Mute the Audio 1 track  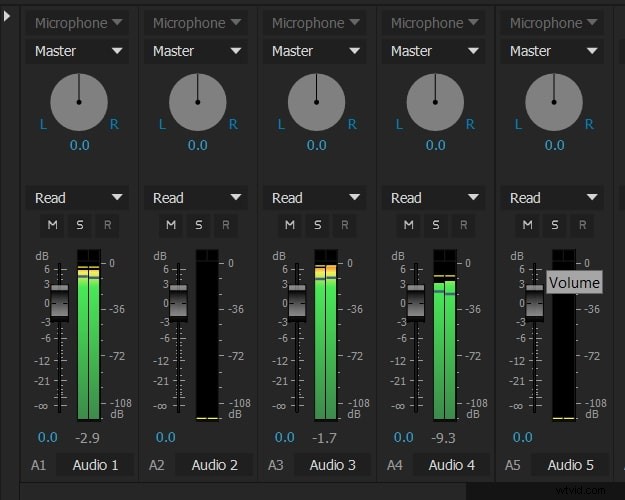[52, 225]
